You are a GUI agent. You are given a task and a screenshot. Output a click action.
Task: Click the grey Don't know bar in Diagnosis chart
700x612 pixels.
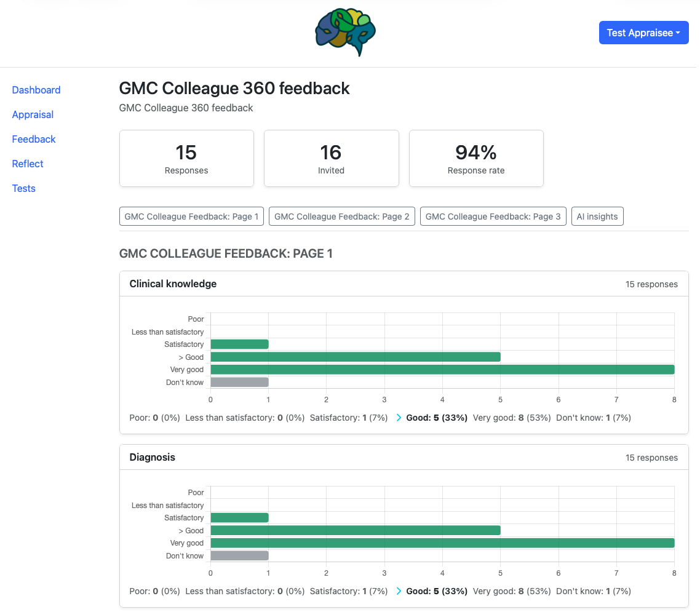click(239, 555)
